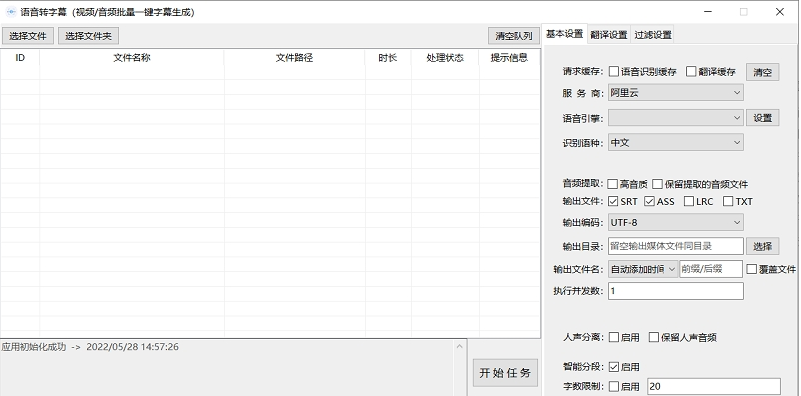This screenshot has width=801, height=396.
Task: Open the 识别语种 dropdown showing 中文
Action: click(675, 143)
